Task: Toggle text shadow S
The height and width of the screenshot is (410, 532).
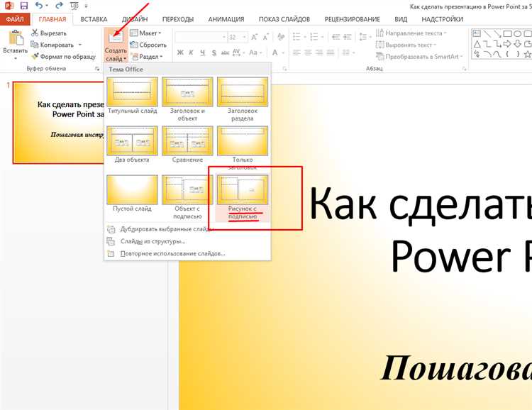Action: [214, 52]
